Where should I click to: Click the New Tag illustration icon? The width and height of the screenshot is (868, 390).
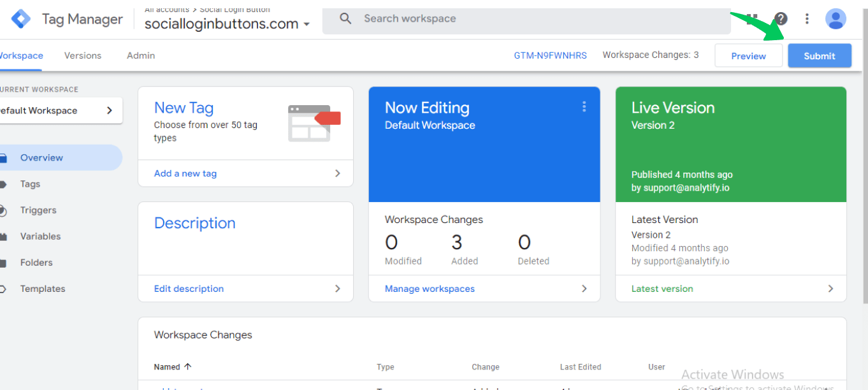(314, 123)
